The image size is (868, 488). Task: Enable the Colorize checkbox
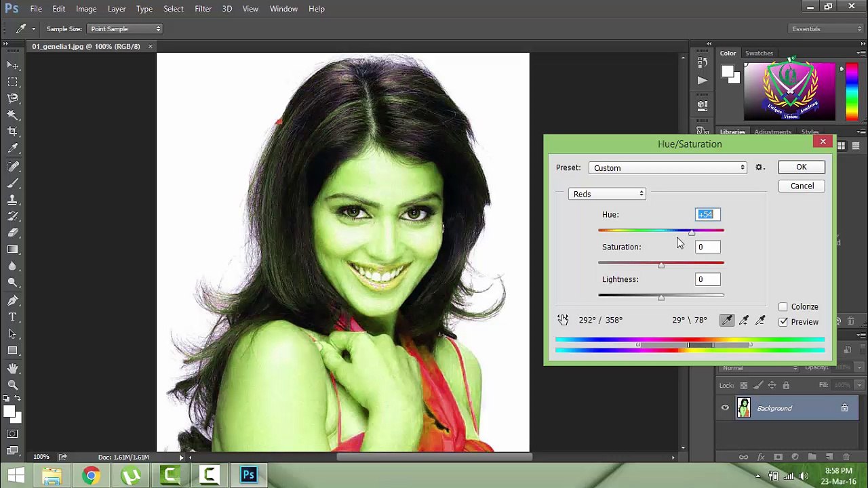[783, 307]
